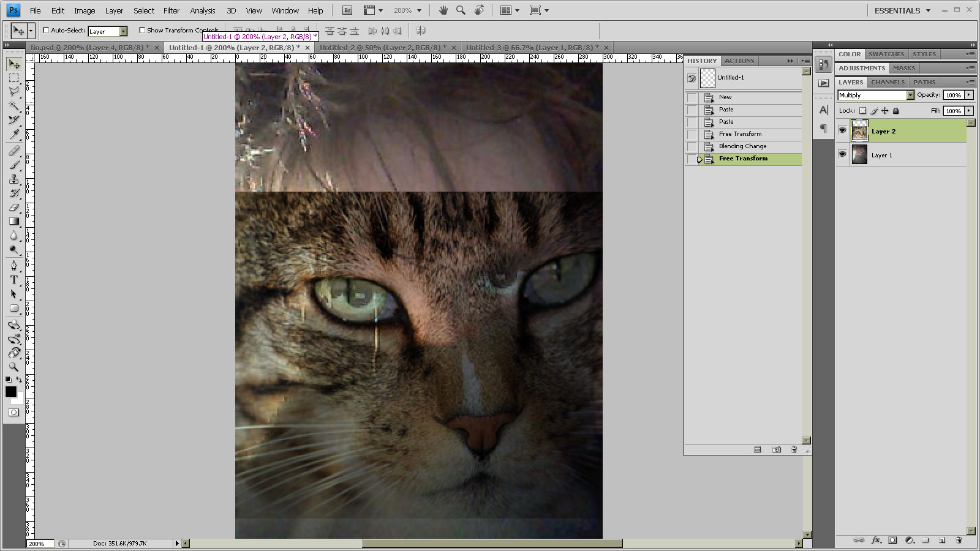Viewport: 980px width, 551px height.
Task: Toggle lock position
Action: 884,111
